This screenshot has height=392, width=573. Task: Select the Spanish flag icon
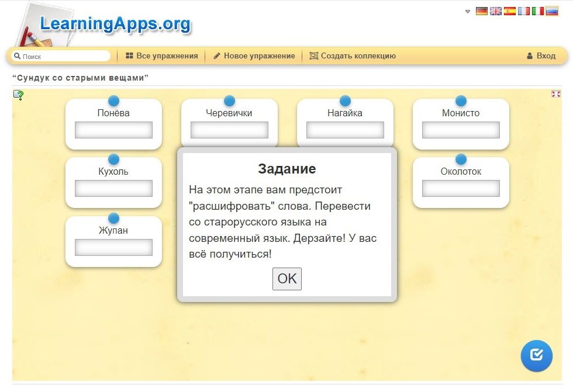(510, 11)
